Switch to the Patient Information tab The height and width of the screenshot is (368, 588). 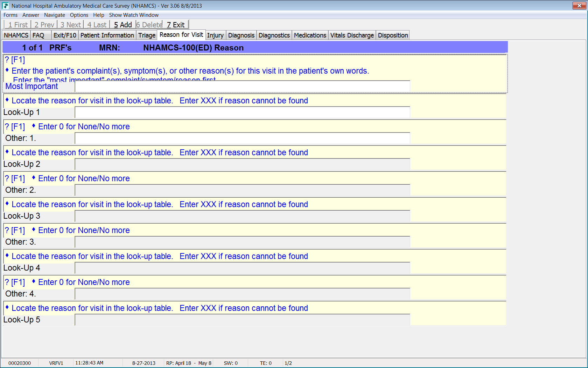click(x=107, y=35)
